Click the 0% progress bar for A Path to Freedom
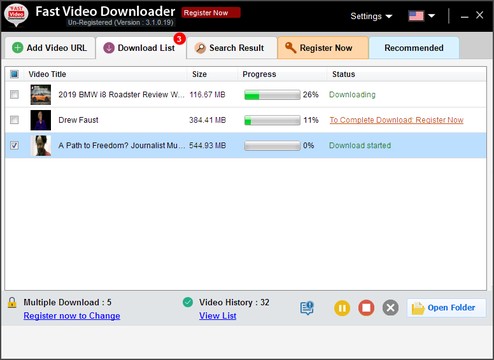This screenshot has height=360, width=494. 272,145
